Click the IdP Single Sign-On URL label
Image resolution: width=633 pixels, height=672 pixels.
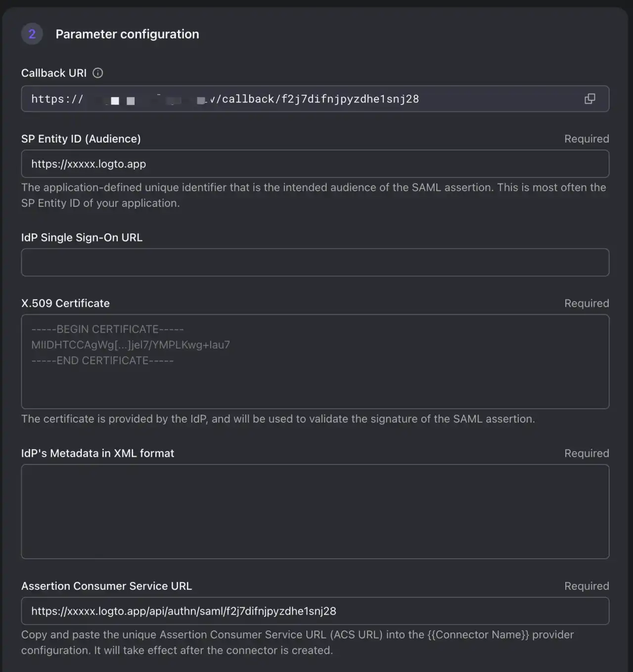click(82, 238)
